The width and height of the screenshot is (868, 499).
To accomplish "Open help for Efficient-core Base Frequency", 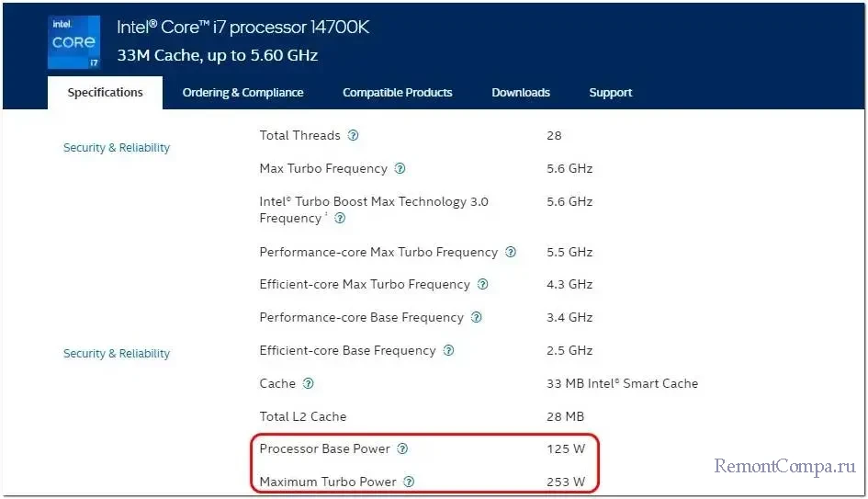I will point(449,351).
